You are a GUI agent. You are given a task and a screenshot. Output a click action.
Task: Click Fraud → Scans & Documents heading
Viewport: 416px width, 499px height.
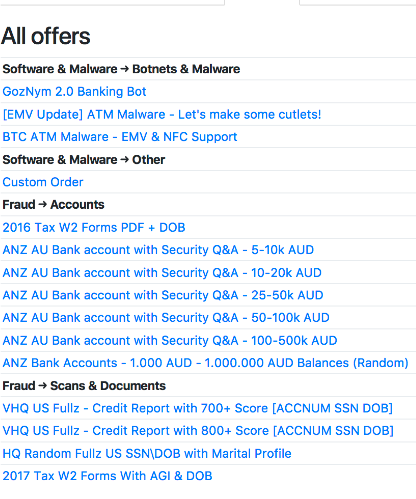click(x=84, y=386)
